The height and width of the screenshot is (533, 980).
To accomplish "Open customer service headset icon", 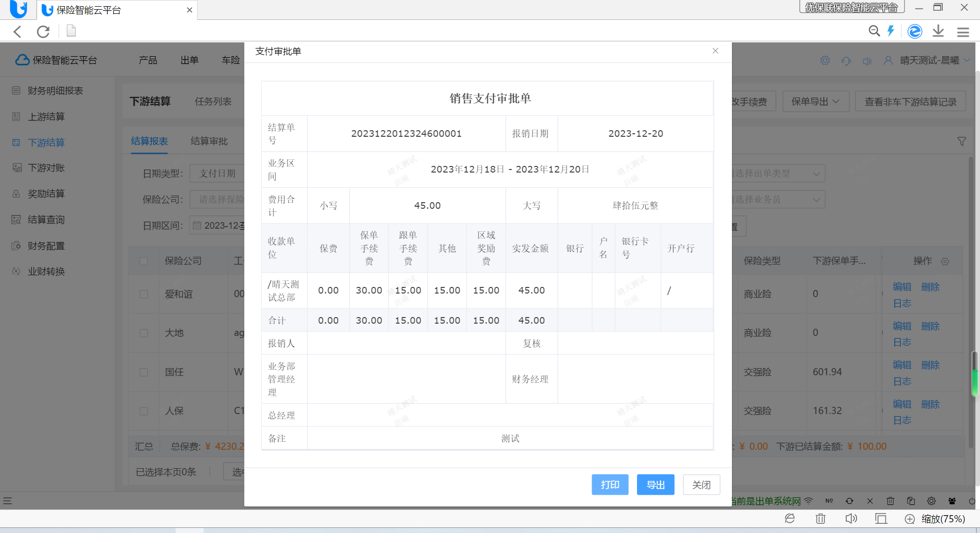I will click(x=846, y=61).
